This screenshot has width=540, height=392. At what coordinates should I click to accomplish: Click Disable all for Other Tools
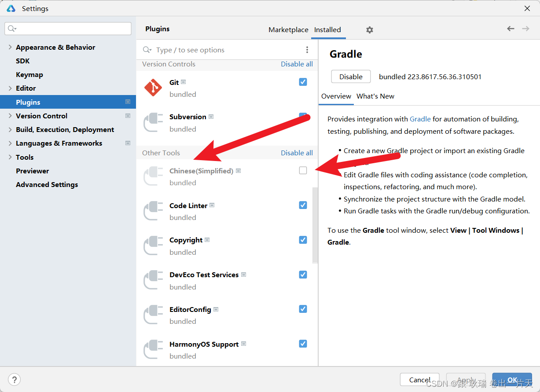[297, 153]
